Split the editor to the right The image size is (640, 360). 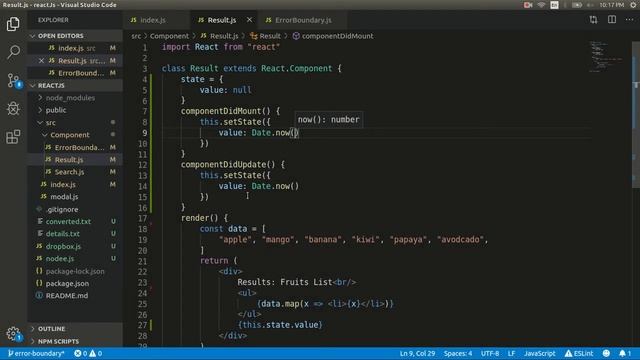pos(612,20)
